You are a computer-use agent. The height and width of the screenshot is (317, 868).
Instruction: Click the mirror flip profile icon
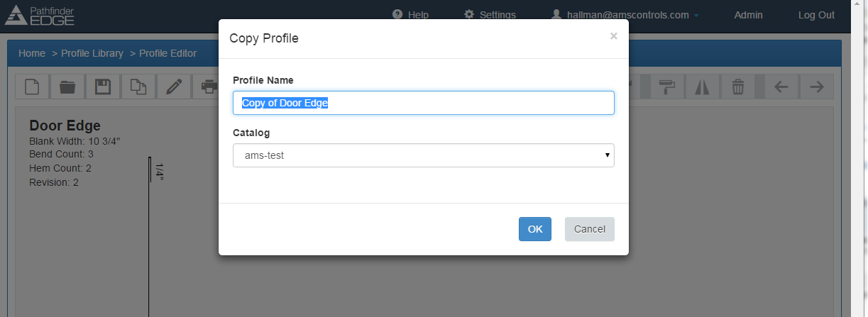(x=703, y=87)
